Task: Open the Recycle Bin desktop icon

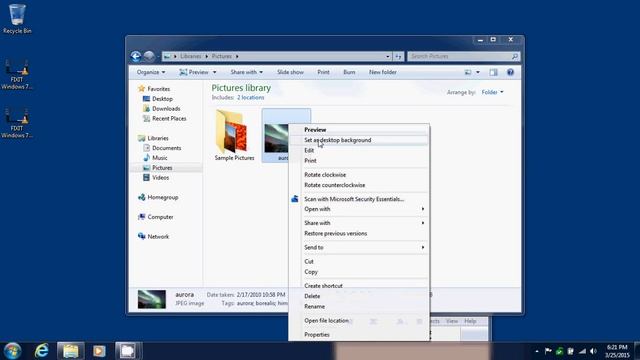Action: click(17, 19)
